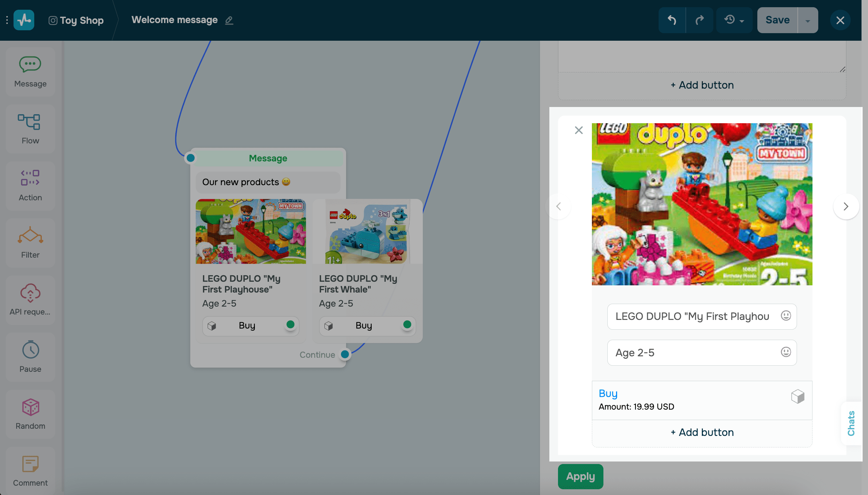868x495 pixels.
Task: Remove the card with X icon
Action: pos(579,130)
